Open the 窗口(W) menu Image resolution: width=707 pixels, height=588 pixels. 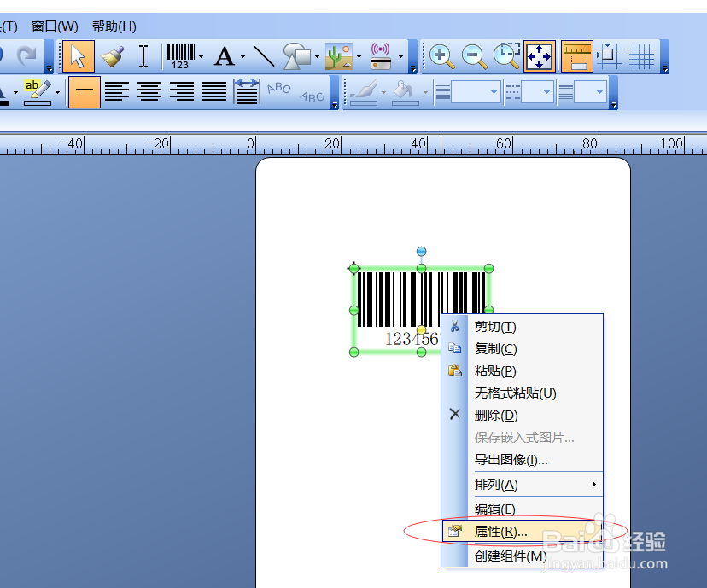(x=55, y=26)
